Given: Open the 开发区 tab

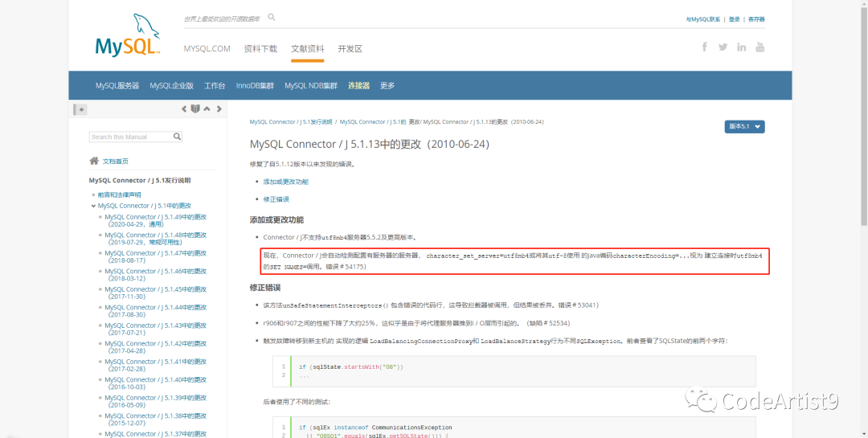Looking at the screenshot, I should [x=350, y=49].
